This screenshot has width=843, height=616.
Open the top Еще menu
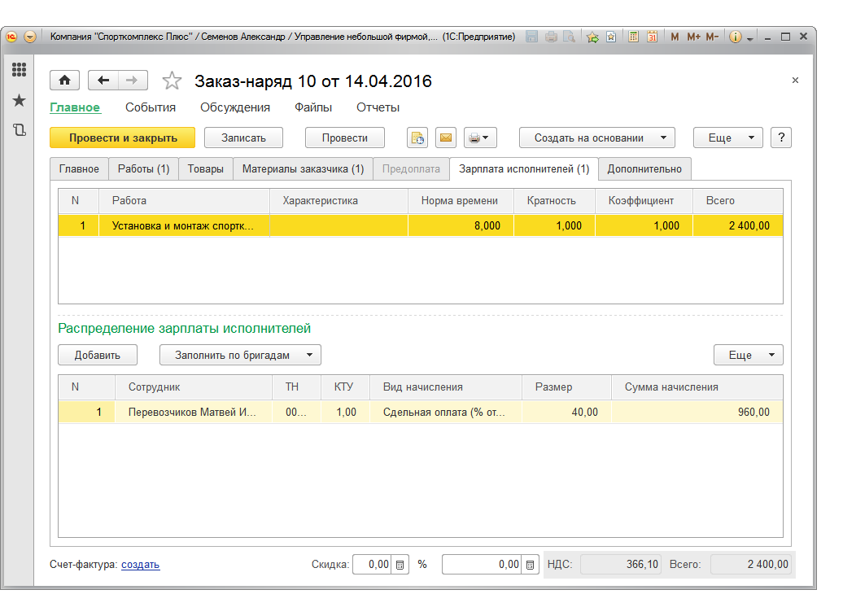point(727,138)
